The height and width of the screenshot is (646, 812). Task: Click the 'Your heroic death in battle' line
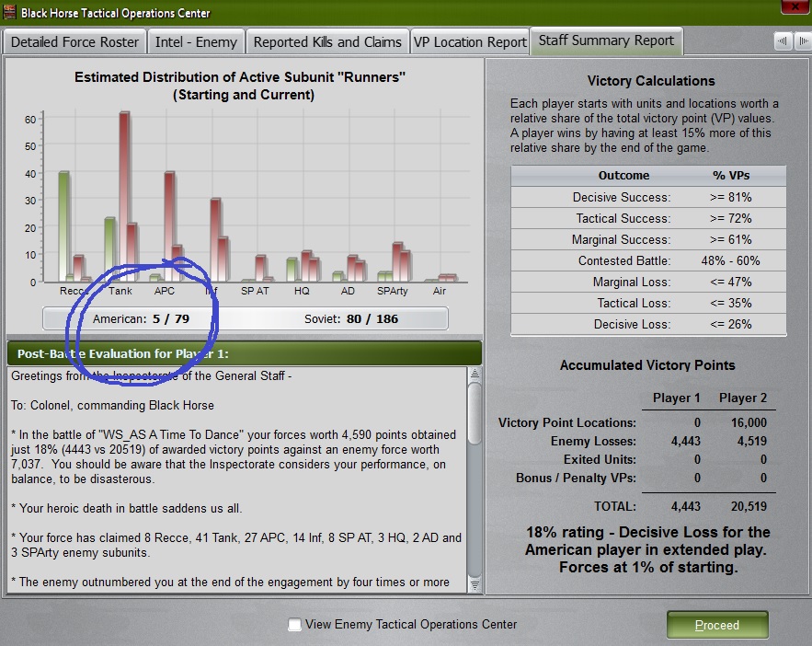pos(126,508)
